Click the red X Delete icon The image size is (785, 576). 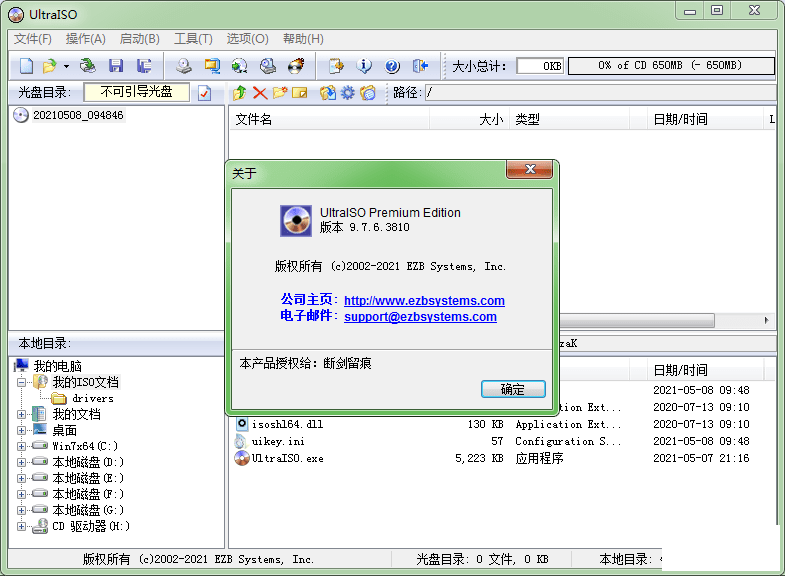[x=260, y=93]
